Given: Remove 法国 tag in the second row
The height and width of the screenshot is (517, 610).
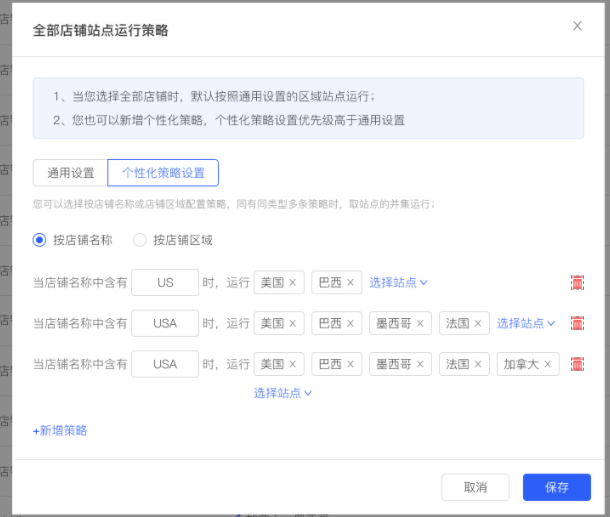Looking at the screenshot, I should pyautogui.click(x=478, y=323).
